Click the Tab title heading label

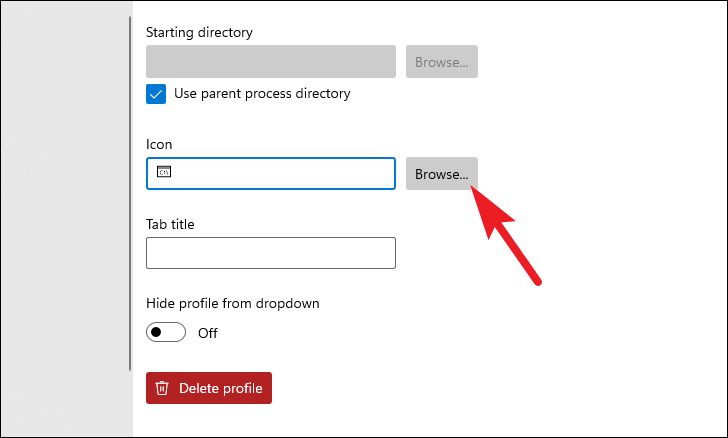(x=170, y=224)
